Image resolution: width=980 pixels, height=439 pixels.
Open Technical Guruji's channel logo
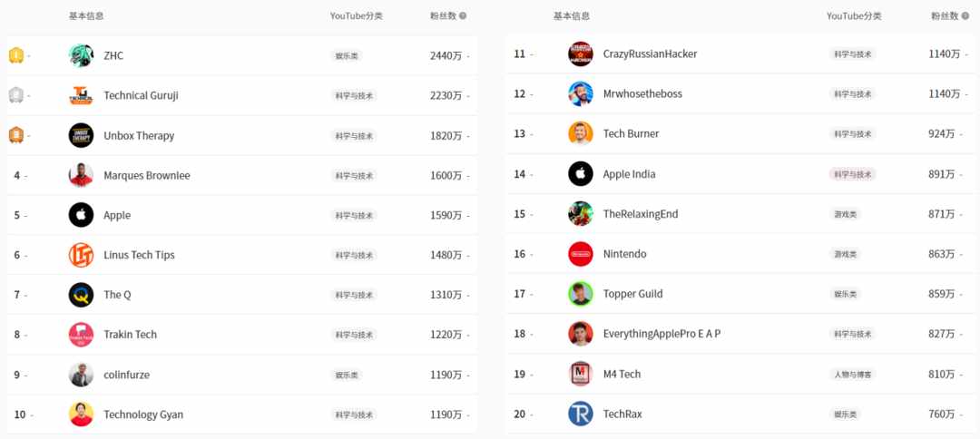tap(81, 95)
